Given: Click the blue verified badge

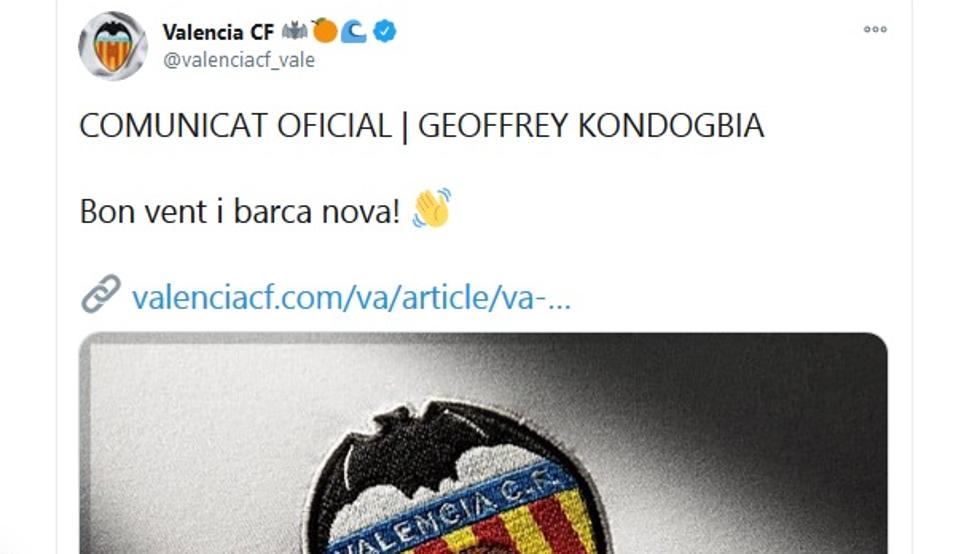Looking at the screenshot, I should 385,32.
